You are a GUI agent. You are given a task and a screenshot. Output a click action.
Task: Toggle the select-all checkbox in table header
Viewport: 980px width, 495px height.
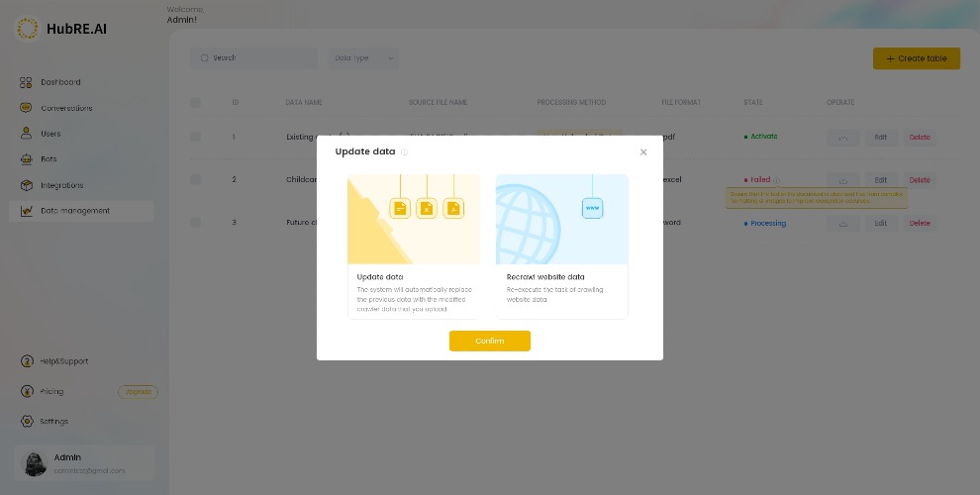point(196,102)
